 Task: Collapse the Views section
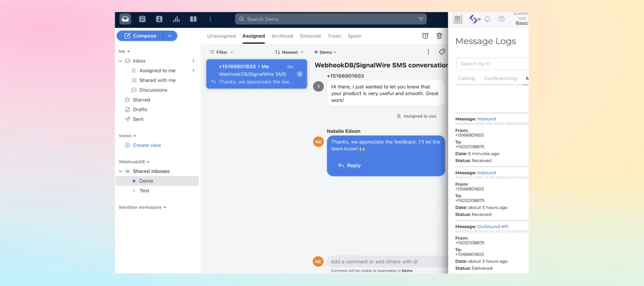click(127, 136)
